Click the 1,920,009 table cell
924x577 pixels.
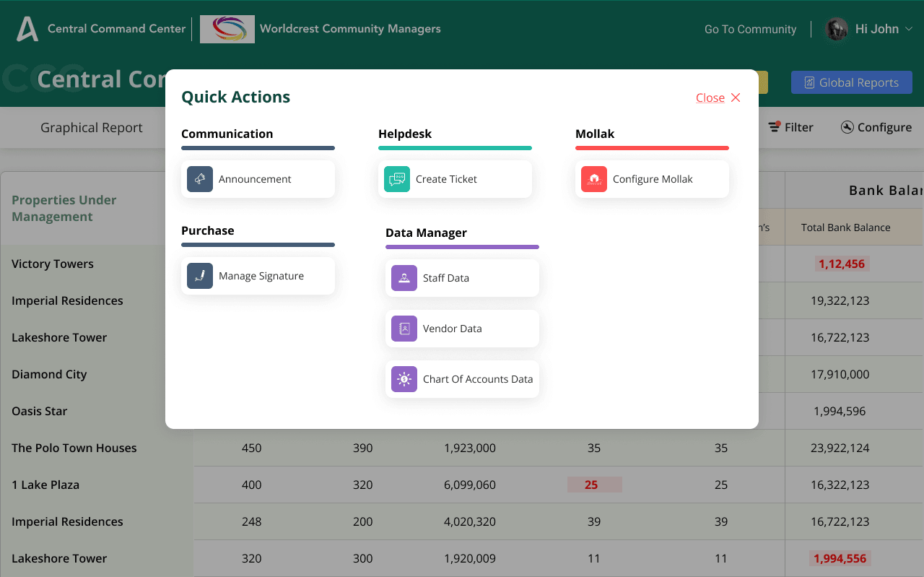point(470,558)
